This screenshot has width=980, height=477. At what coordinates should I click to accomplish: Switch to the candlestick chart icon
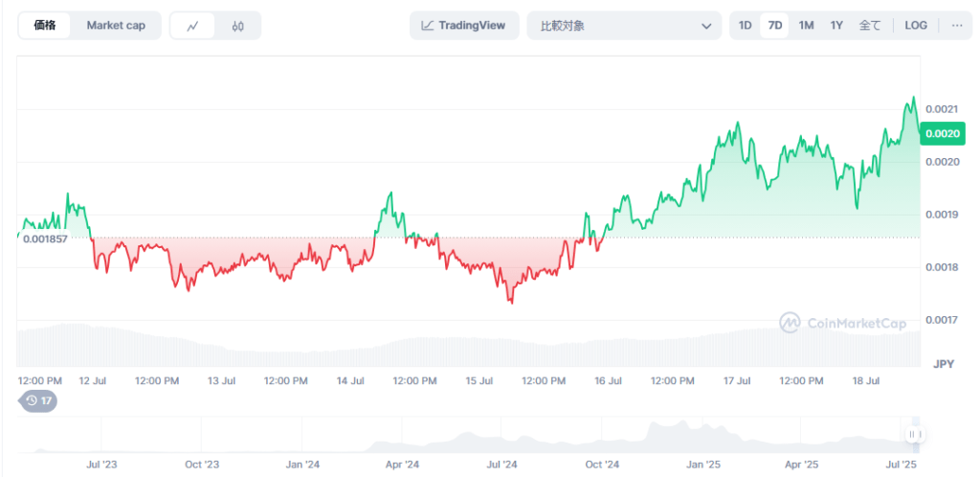[237, 26]
